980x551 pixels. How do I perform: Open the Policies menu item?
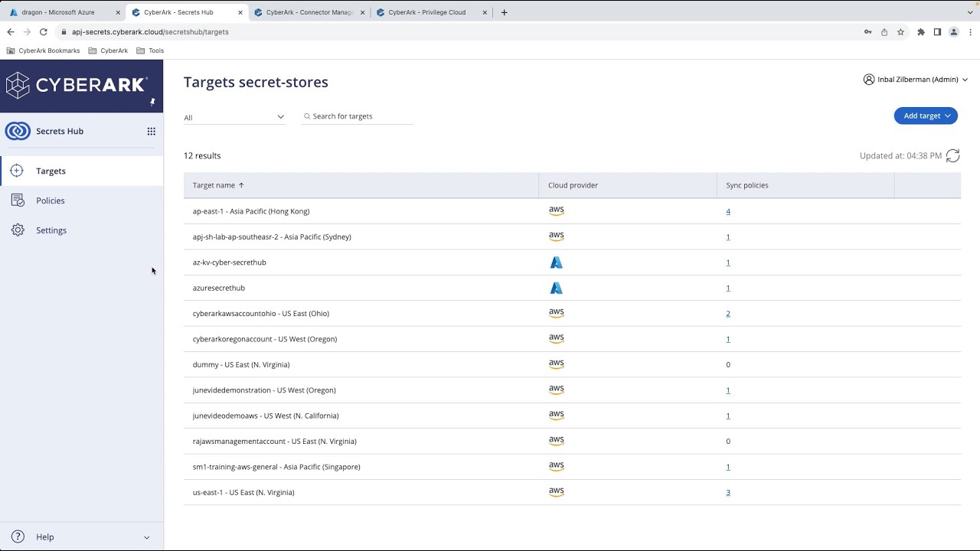click(51, 201)
